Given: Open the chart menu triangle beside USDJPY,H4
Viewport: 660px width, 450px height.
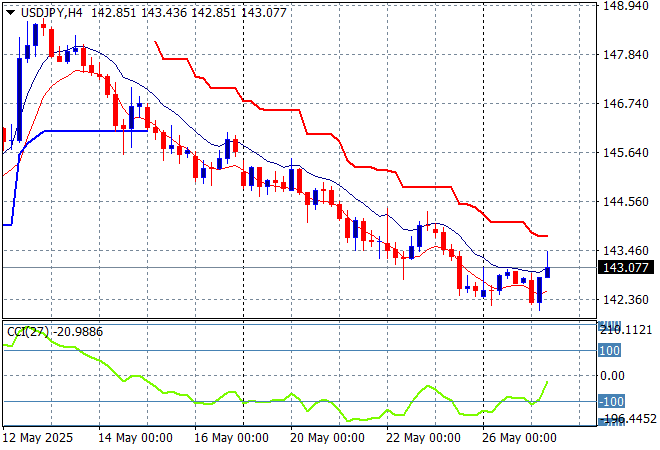Looking at the screenshot, I should click(11, 13).
